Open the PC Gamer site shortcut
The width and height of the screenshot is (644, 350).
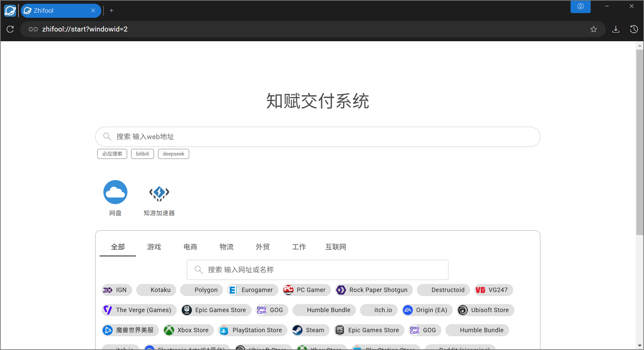point(307,290)
